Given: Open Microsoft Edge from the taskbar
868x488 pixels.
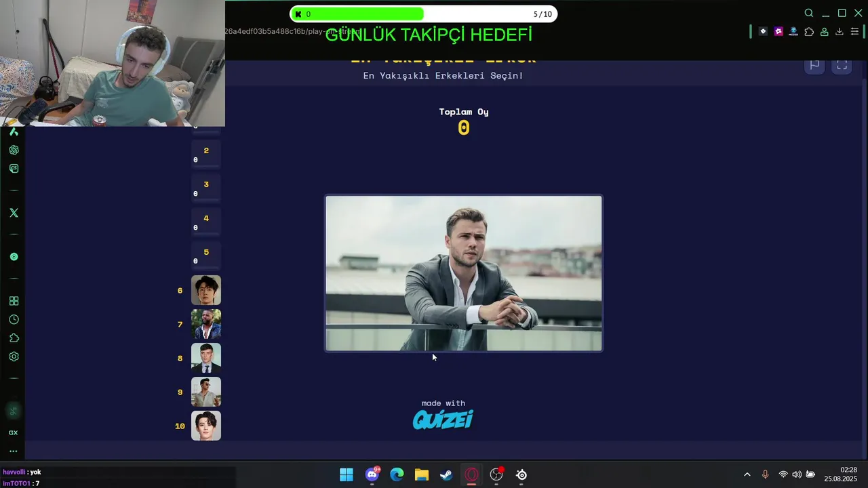Looking at the screenshot, I should [x=397, y=474].
